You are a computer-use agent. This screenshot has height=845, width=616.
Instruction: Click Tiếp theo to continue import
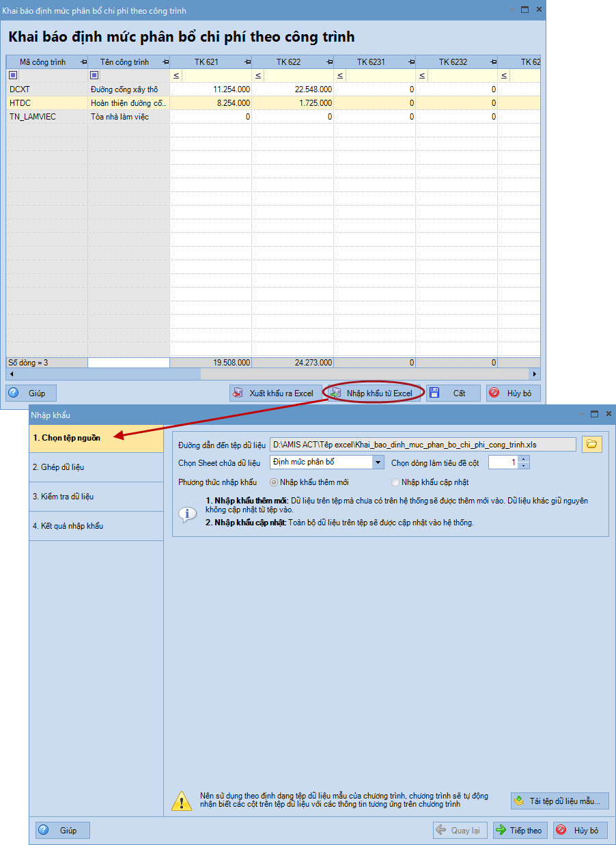pos(519,830)
